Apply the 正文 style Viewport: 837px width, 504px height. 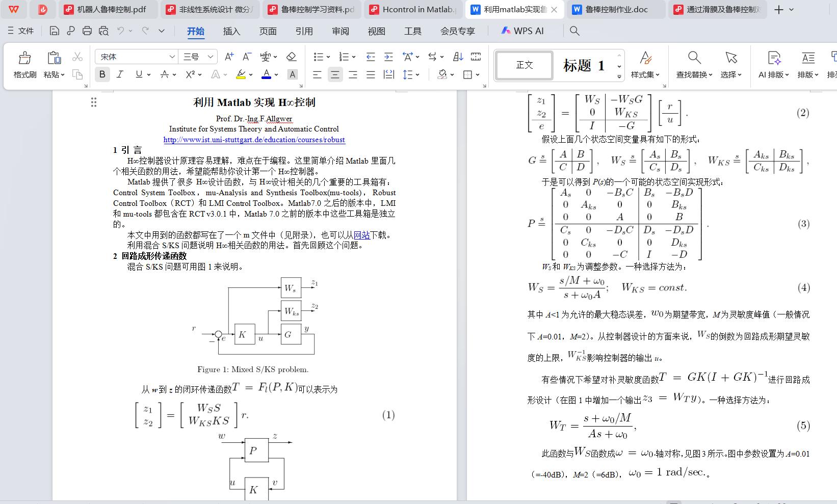(525, 65)
